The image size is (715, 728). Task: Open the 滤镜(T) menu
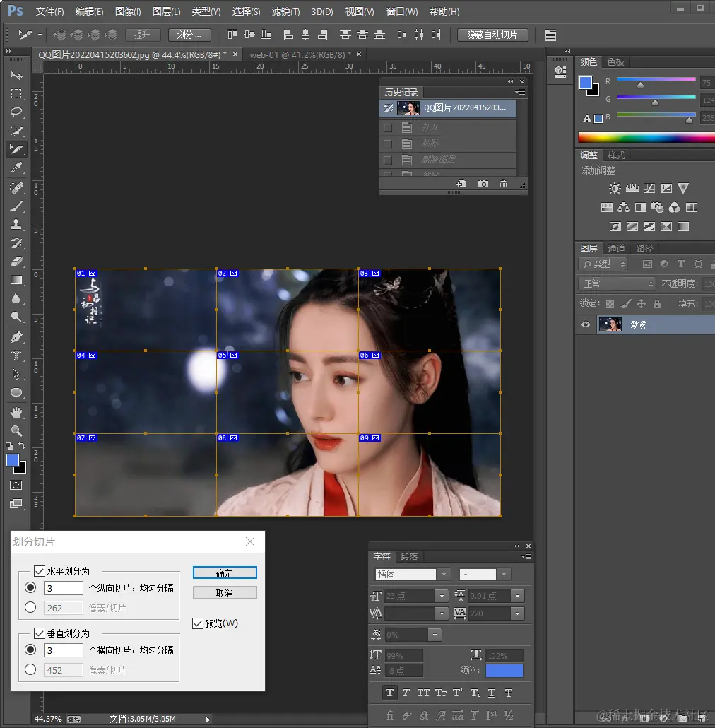pyautogui.click(x=285, y=12)
